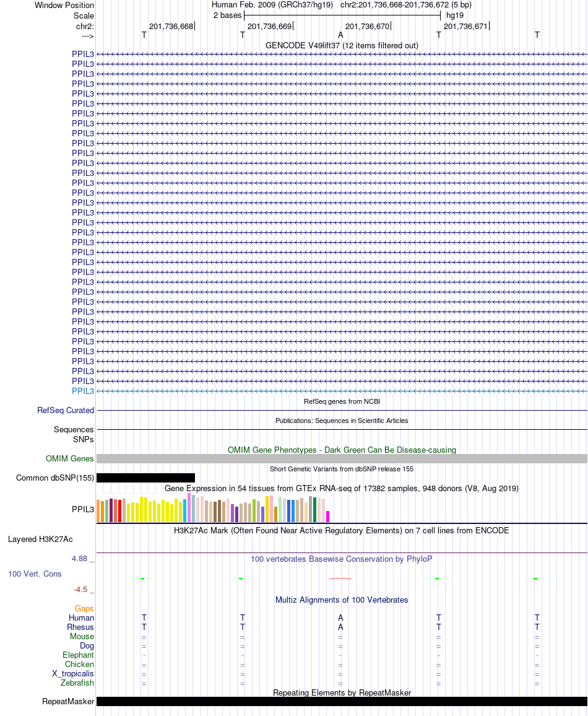
Task: Click the X_tropicalis species label
Action: pyautogui.click(x=73, y=673)
